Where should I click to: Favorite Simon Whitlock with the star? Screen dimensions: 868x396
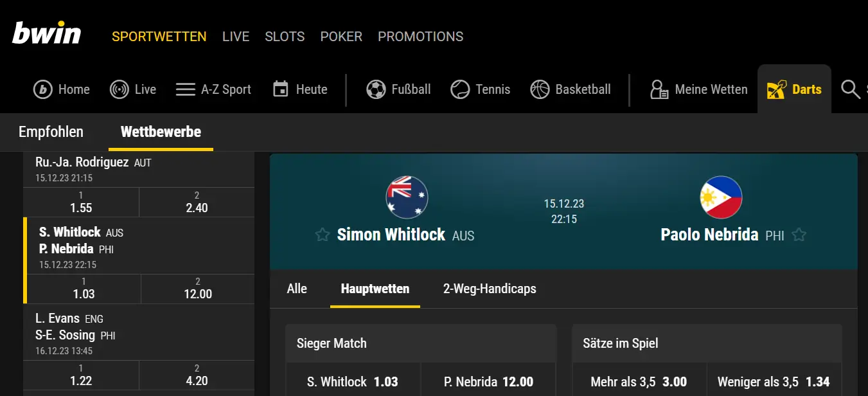click(323, 235)
